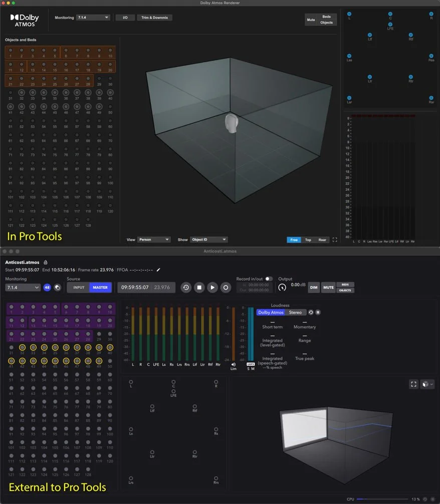Edit FFOA using the pencil icon
This screenshot has height=504, width=440.
(158, 270)
